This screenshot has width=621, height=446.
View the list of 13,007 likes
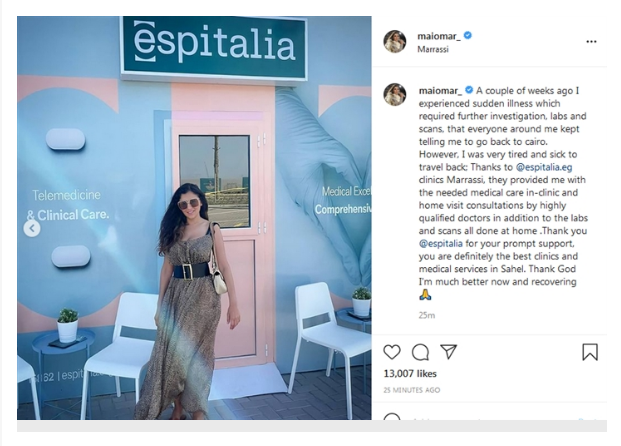coord(410,374)
